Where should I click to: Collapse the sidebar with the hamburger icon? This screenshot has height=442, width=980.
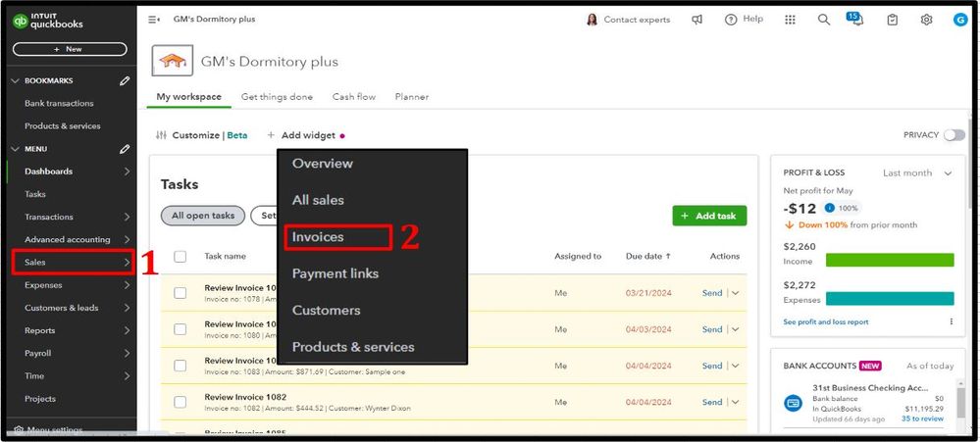[154, 20]
